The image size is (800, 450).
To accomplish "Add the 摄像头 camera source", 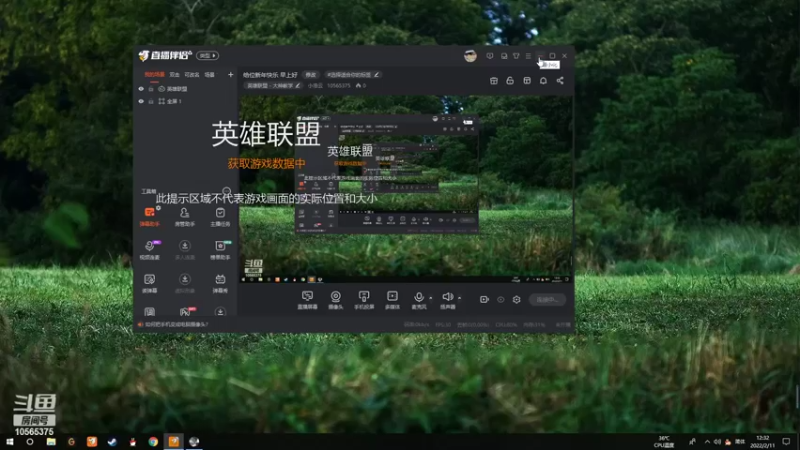I will (x=336, y=299).
